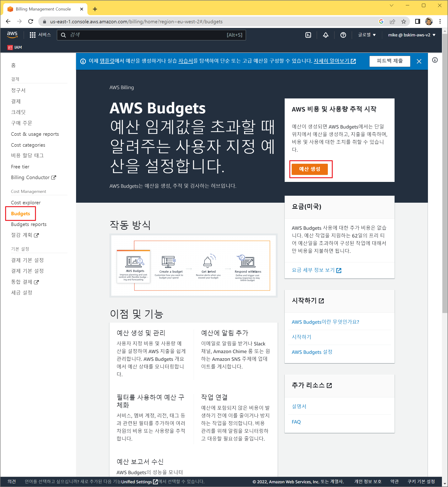Open 크레딧 in the sidebar
Image resolution: width=448 pixels, height=487 pixels.
tap(18, 112)
